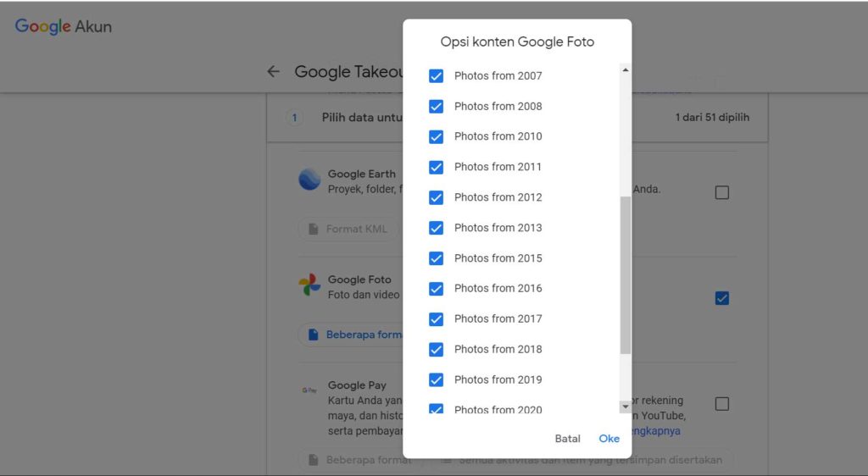This screenshot has height=476, width=868.
Task: Select the Photos from 2016 label
Action: coord(498,289)
